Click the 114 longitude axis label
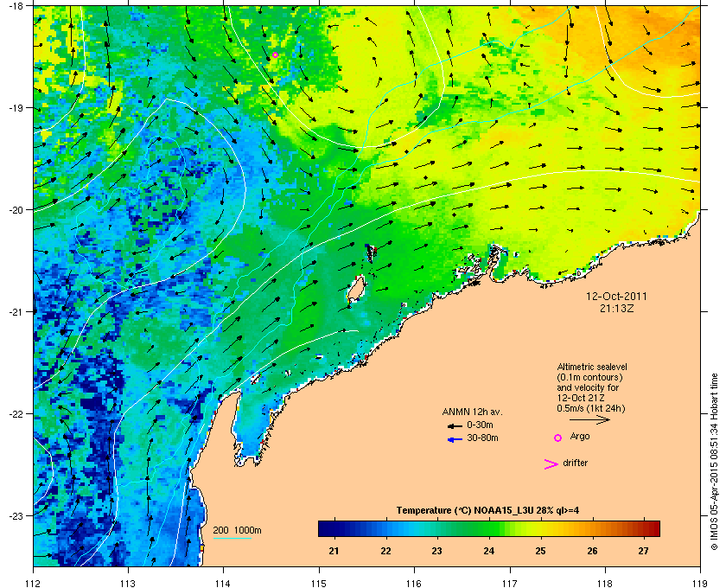 223,584
